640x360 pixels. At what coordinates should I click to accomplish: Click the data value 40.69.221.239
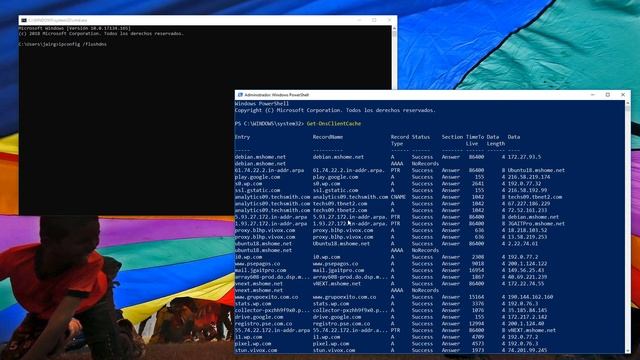pyautogui.click(x=527, y=277)
